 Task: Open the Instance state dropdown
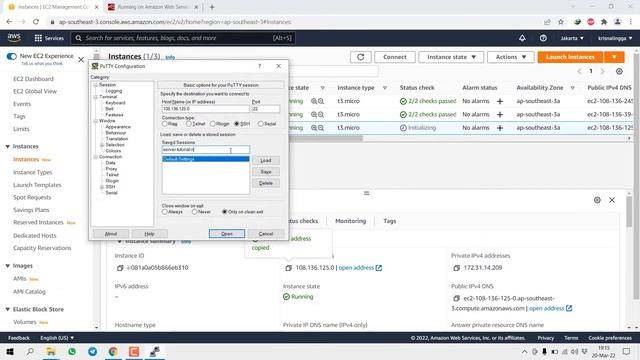[x=451, y=57]
